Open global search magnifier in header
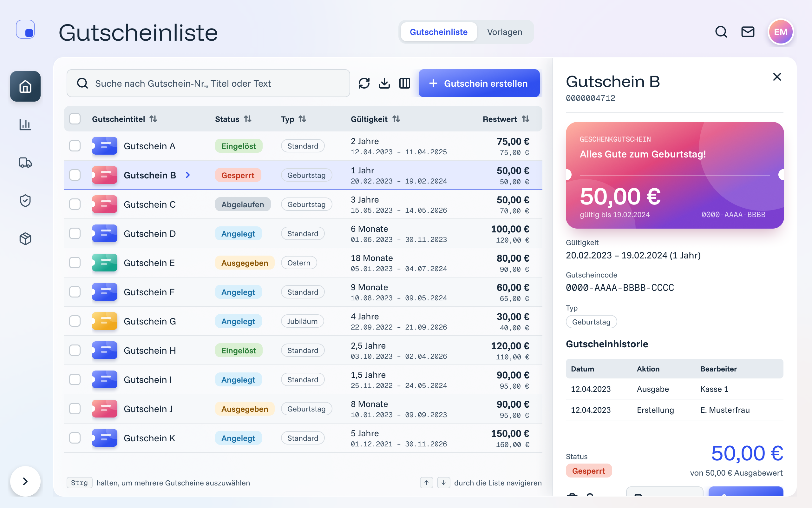 pyautogui.click(x=721, y=32)
